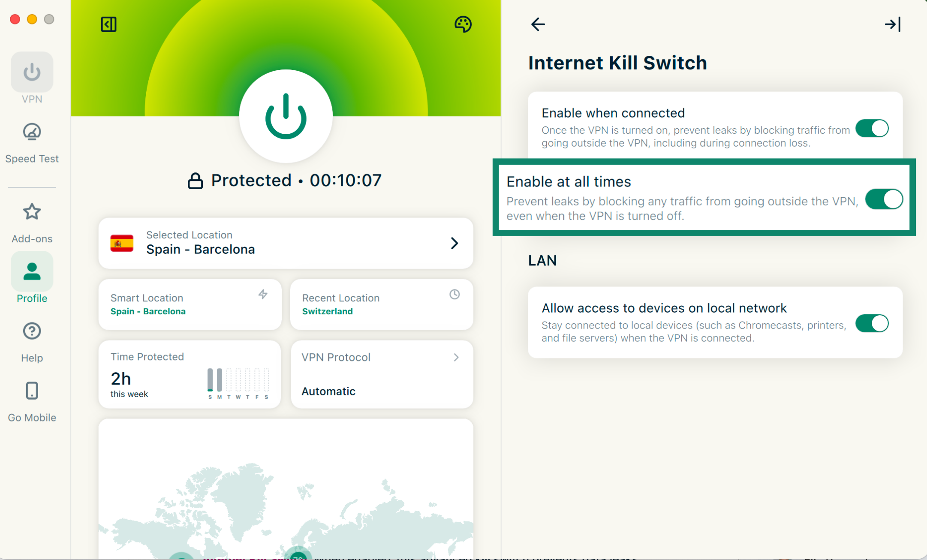Toggle local network device access switch
The height and width of the screenshot is (560, 927).
pos(872,323)
